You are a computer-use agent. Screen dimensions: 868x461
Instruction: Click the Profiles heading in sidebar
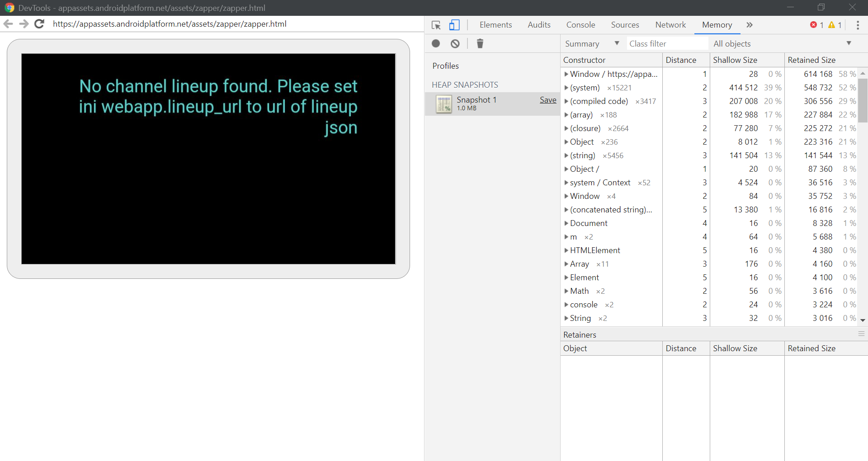[x=445, y=66]
